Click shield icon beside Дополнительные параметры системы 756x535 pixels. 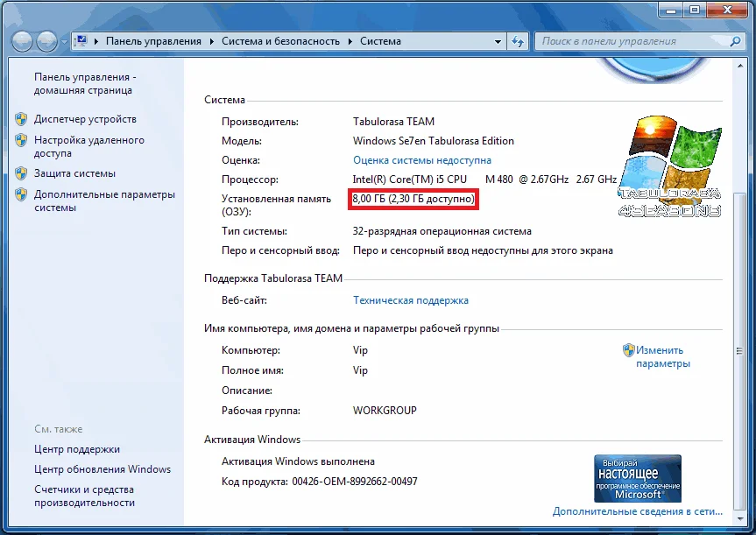click(21, 194)
